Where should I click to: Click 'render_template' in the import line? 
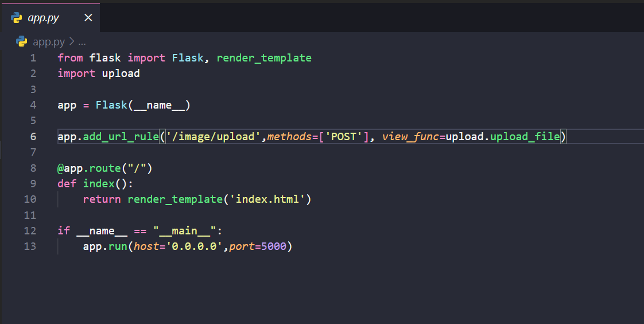pyautogui.click(x=263, y=58)
